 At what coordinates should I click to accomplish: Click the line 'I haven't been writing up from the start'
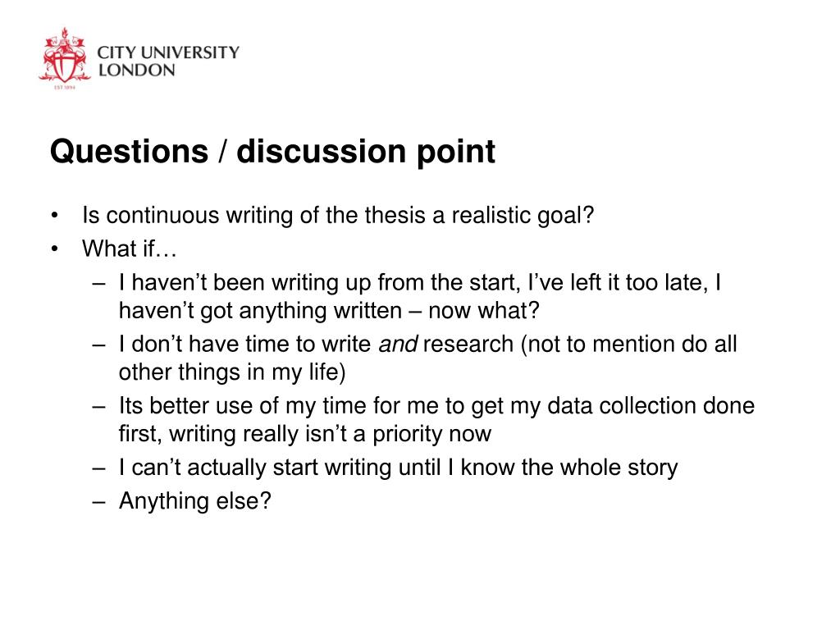[419, 282]
